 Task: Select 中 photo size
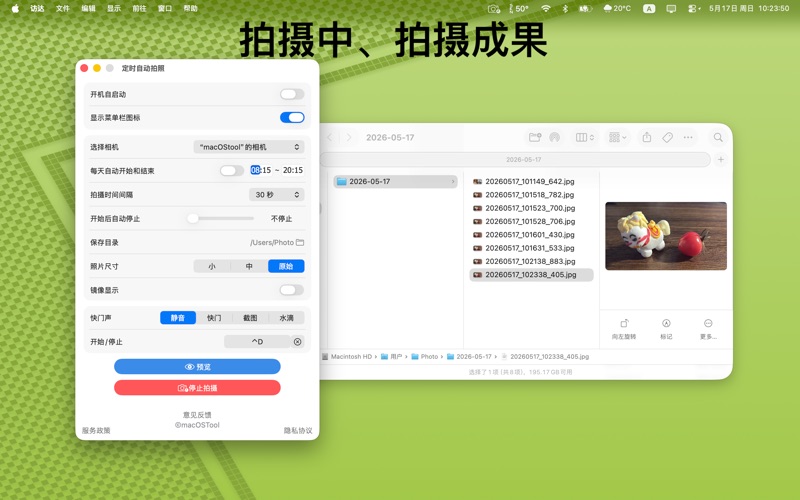coord(249,266)
